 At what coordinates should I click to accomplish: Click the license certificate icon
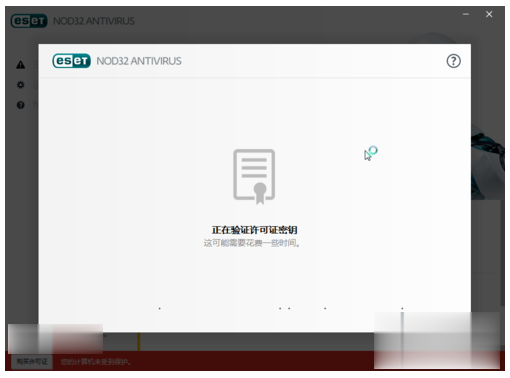click(254, 176)
